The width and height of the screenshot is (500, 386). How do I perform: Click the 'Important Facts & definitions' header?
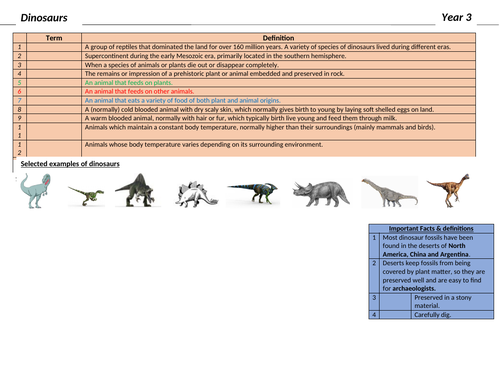431,229
